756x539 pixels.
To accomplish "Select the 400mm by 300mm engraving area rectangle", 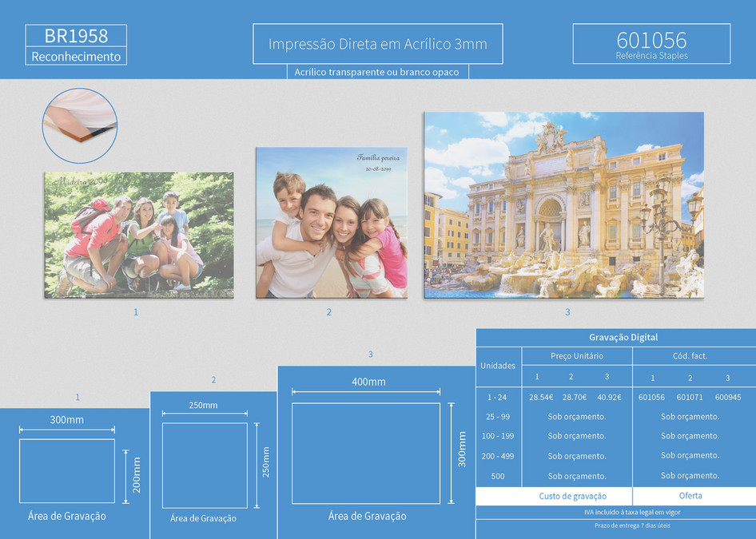I will pyautogui.click(x=366, y=453).
